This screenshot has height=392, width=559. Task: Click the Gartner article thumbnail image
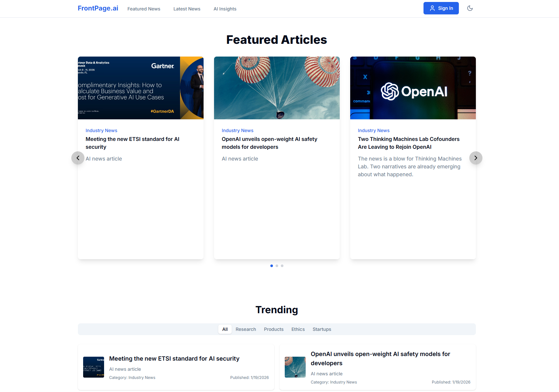140,88
